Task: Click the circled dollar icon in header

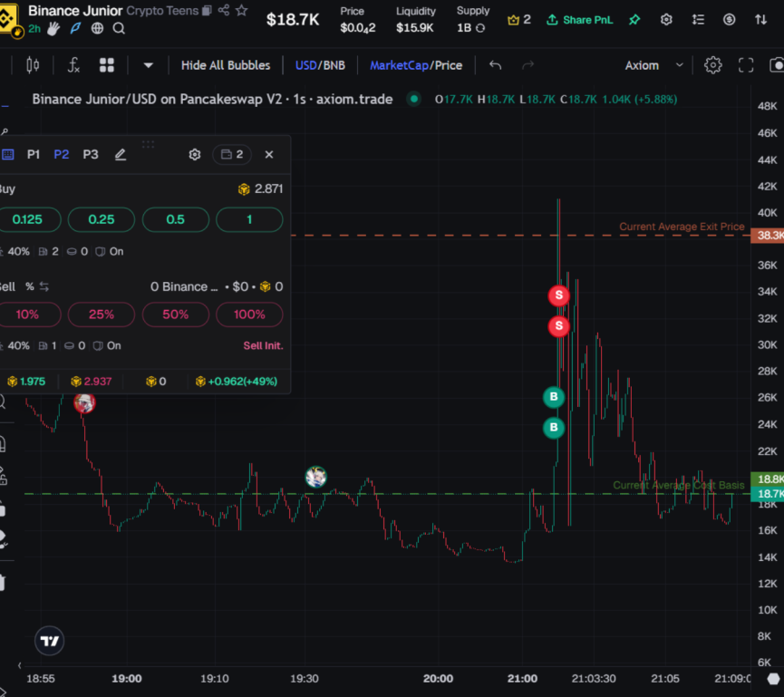Action: [729, 20]
